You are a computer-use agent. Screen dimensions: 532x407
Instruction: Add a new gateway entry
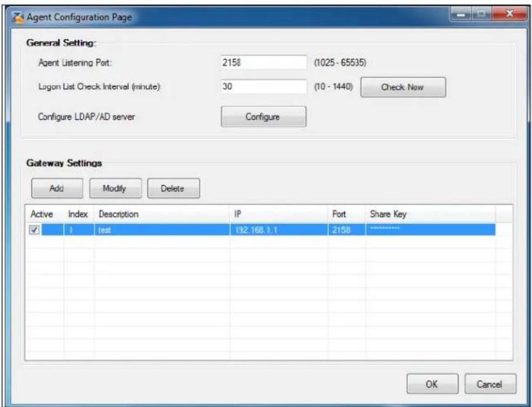click(57, 188)
